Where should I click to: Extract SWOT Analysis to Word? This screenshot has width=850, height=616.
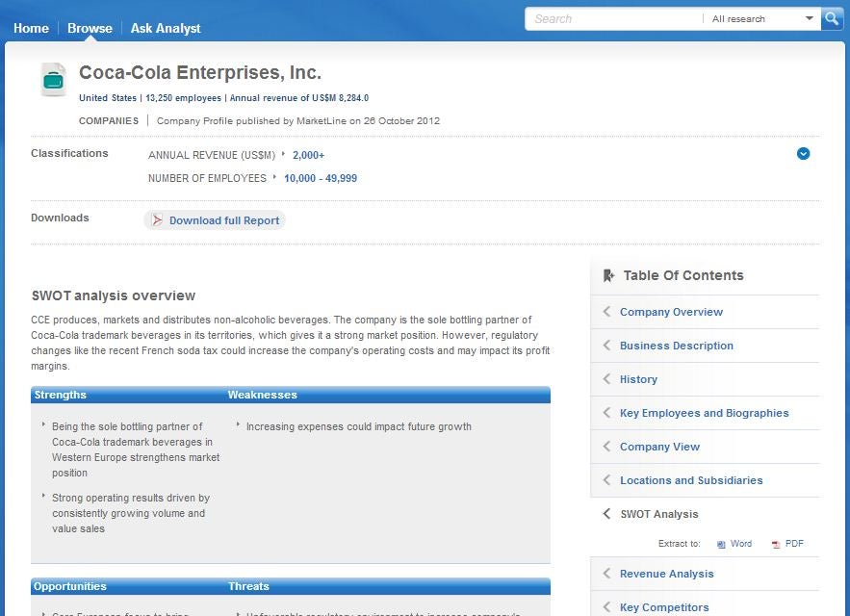pyautogui.click(x=740, y=544)
